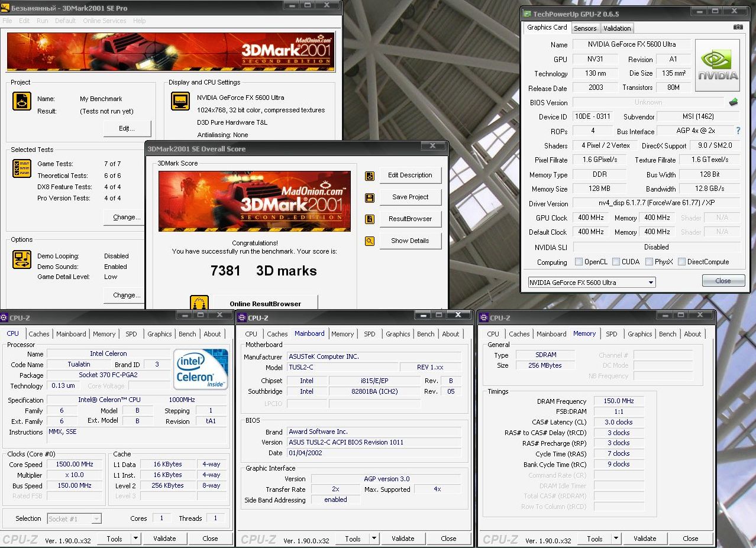
Task: Click the Save Project floppy icon
Action: [x=370, y=197]
